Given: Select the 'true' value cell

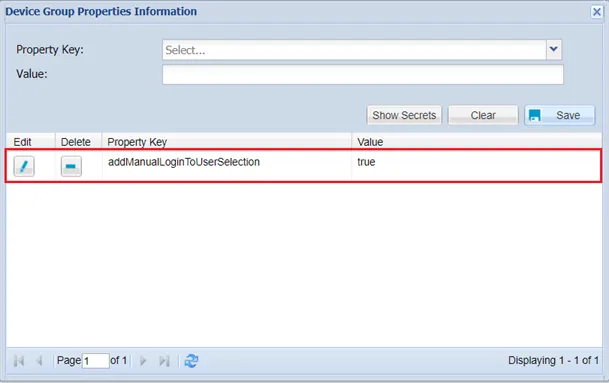Looking at the screenshot, I should 366,162.
